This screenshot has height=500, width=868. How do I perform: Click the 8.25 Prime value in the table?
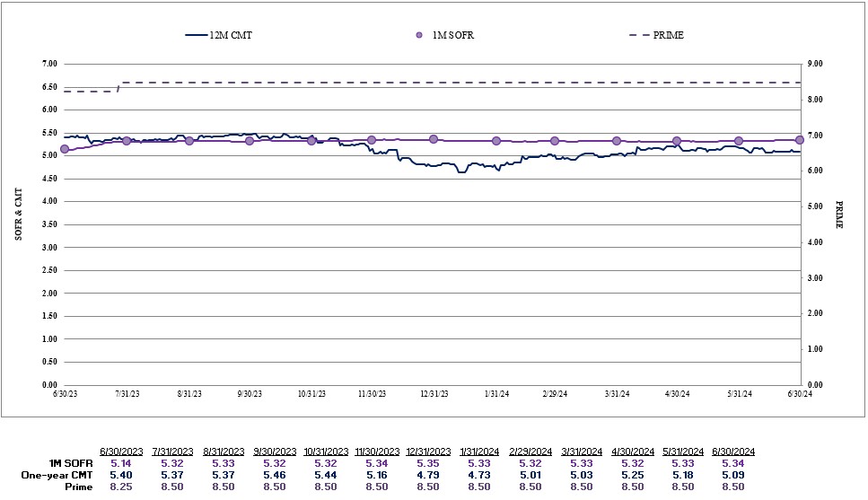(x=120, y=486)
